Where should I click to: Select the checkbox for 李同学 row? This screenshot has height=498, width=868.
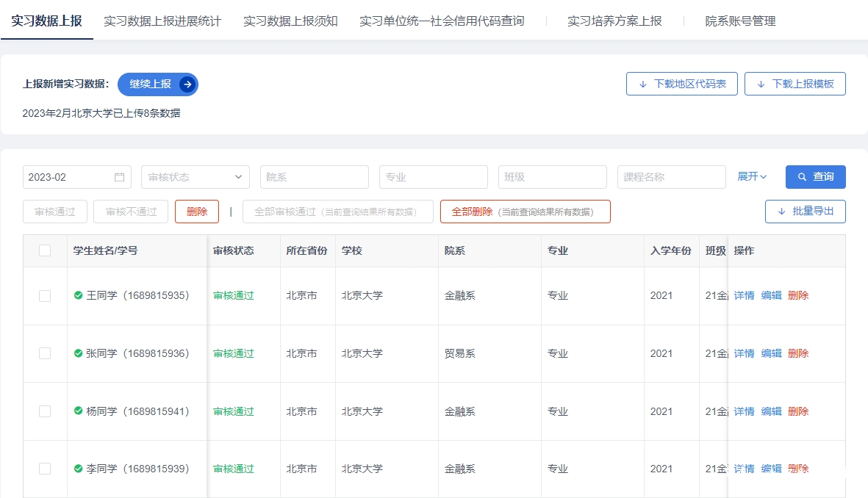(x=45, y=469)
